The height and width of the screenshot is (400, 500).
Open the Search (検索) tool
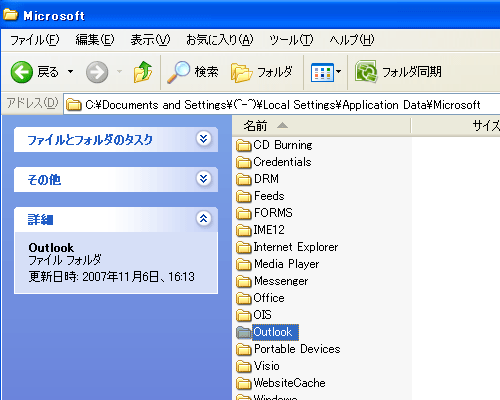point(193,72)
